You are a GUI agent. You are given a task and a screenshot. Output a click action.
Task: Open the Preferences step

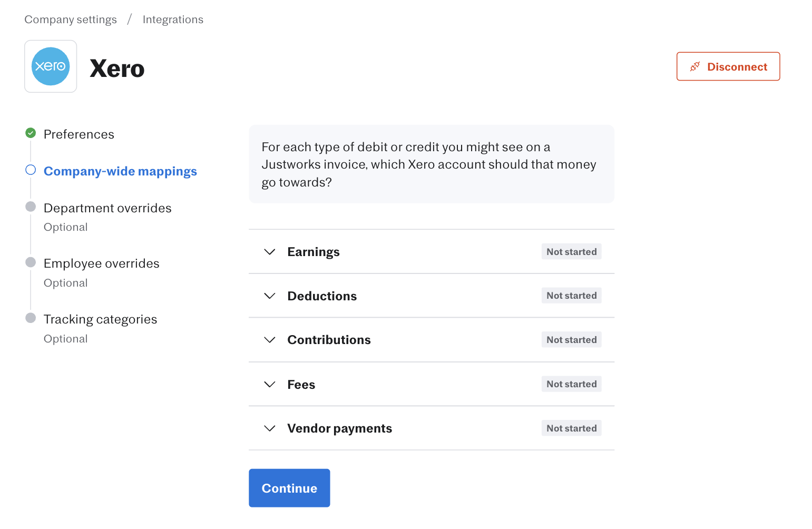point(79,134)
